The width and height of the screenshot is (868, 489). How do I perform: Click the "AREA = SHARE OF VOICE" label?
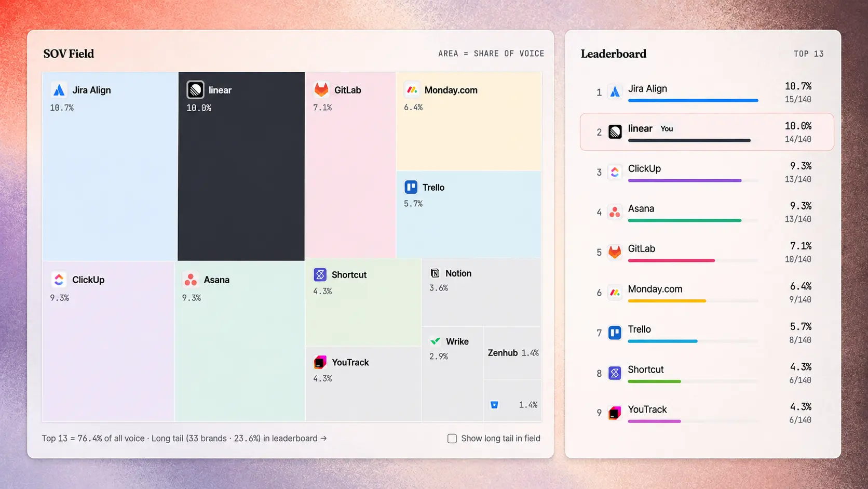click(x=491, y=54)
